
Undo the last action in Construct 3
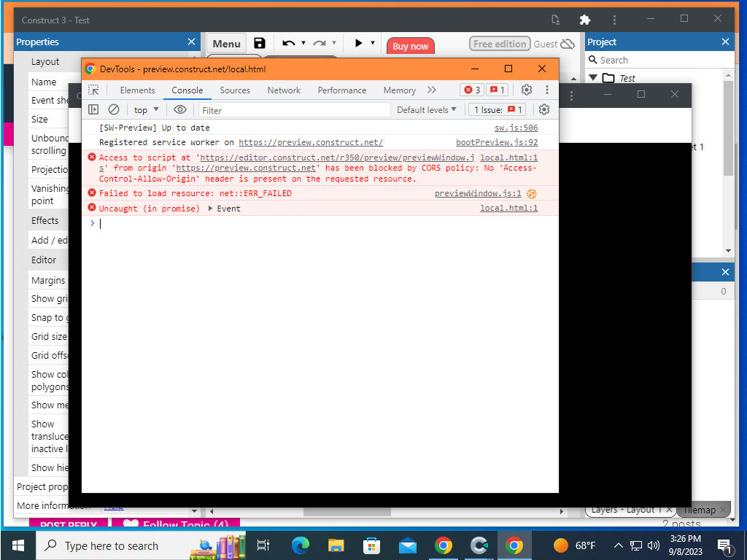[288, 43]
